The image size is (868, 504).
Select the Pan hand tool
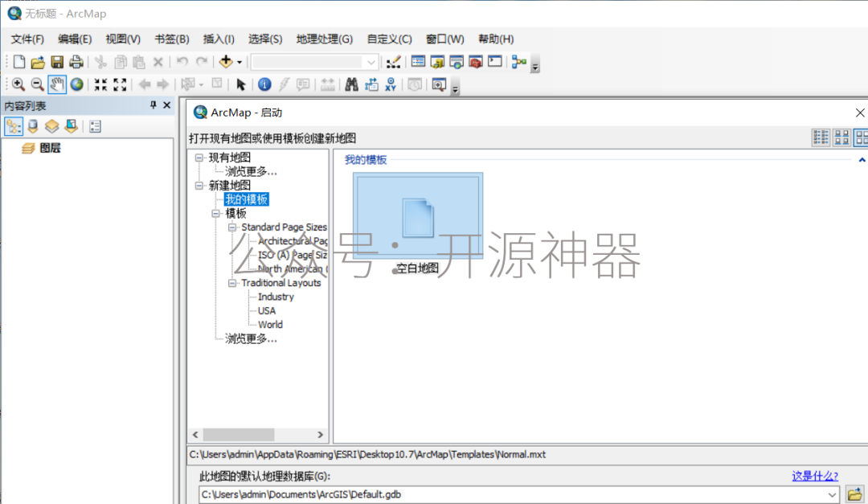(57, 84)
